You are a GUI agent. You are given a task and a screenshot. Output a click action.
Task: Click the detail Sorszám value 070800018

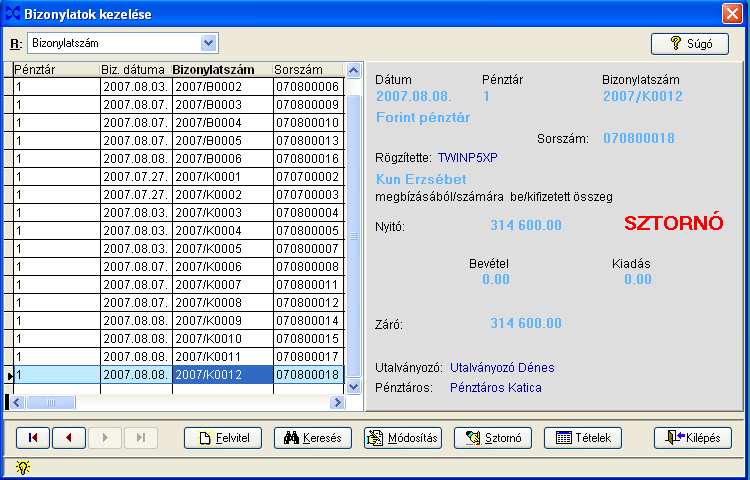639,139
